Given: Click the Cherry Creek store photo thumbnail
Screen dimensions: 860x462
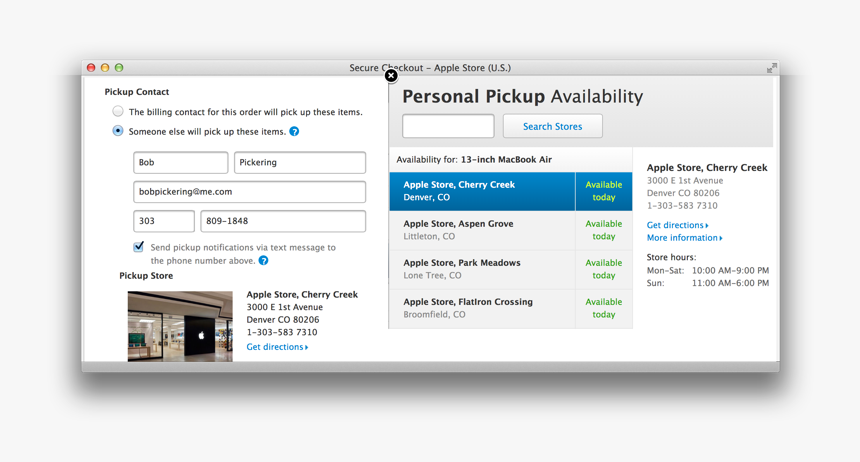Looking at the screenshot, I should click(180, 326).
